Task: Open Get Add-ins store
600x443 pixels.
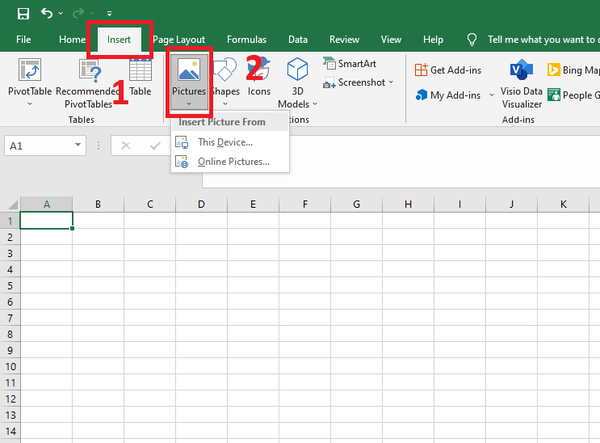Action: pyautogui.click(x=448, y=70)
